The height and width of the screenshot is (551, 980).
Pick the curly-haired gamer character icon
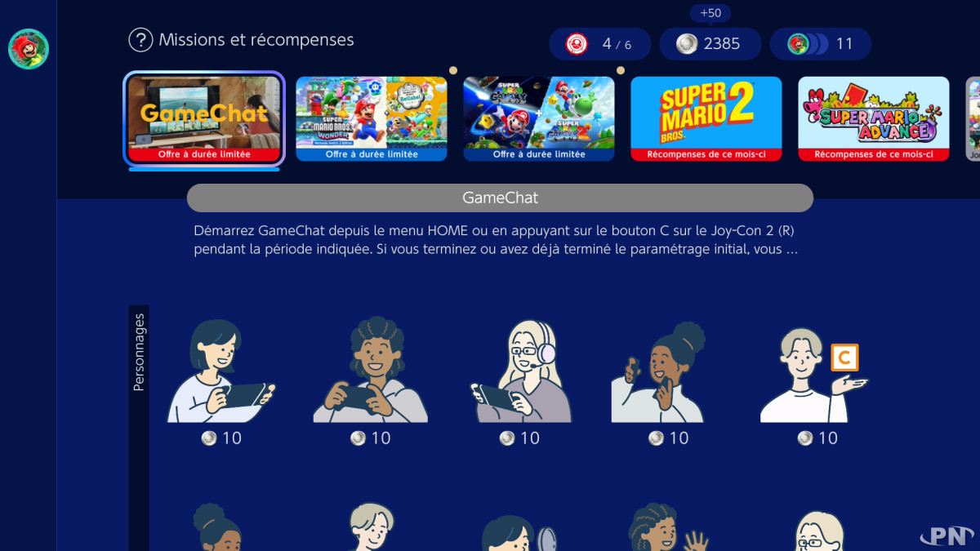[370, 370]
